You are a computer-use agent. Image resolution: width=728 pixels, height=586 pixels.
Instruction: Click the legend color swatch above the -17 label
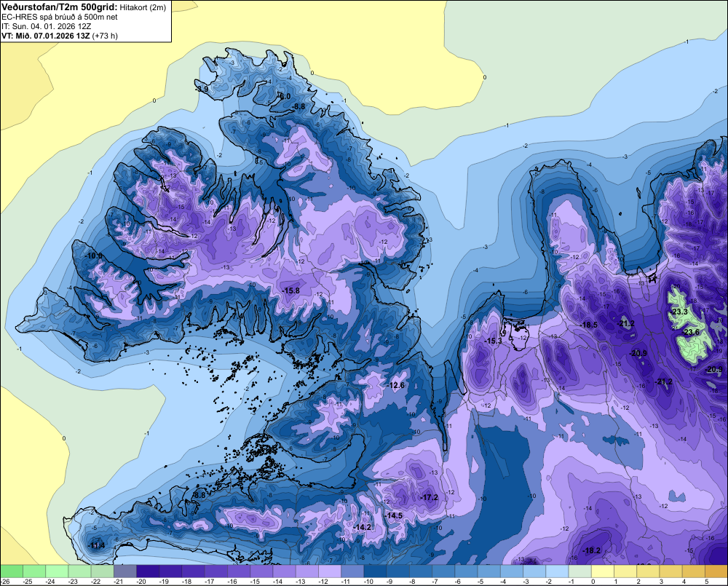point(216,571)
